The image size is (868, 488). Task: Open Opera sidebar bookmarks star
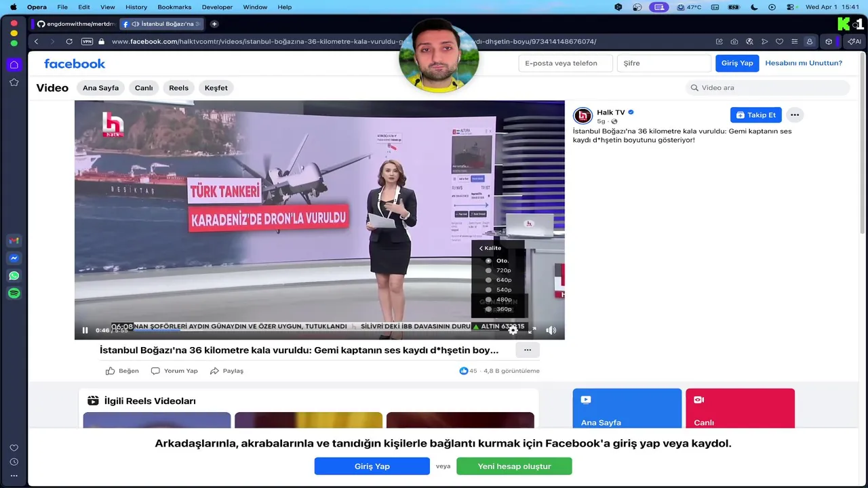click(x=14, y=82)
